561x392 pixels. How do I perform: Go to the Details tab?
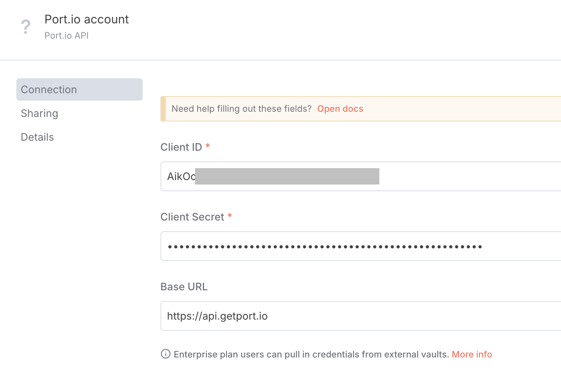tap(37, 137)
